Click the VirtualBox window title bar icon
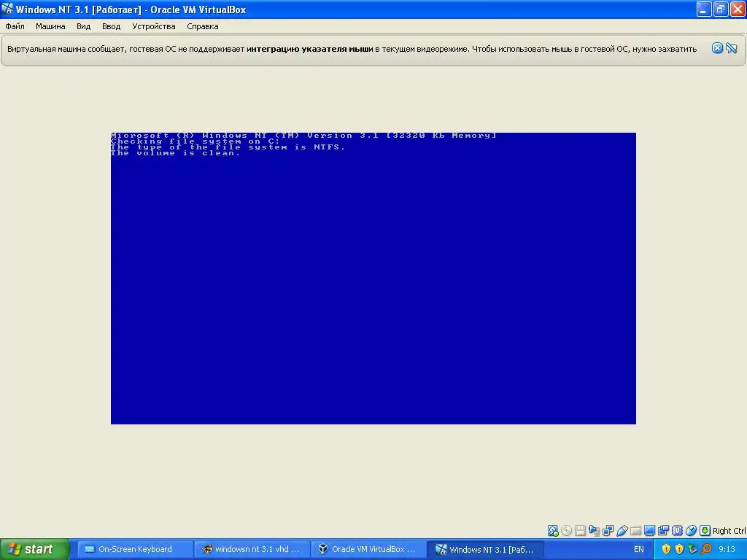The height and width of the screenshot is (560, 747). click(7, 9)
